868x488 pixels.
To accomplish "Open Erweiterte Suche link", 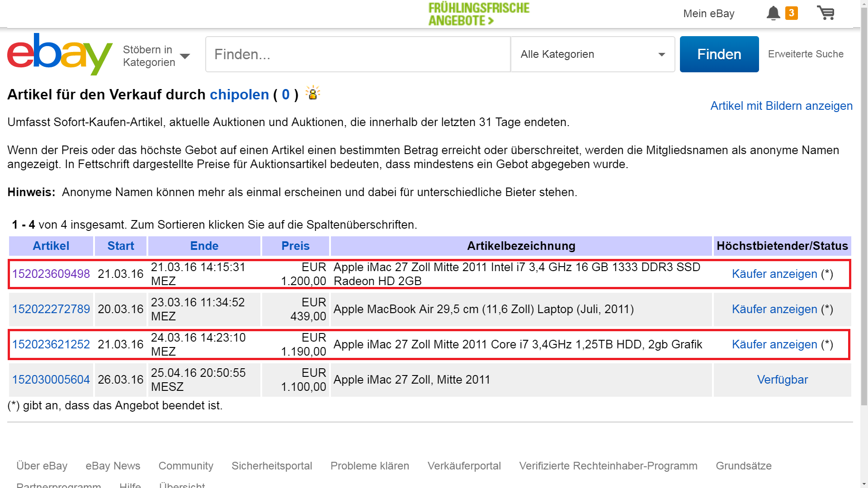I will pyautogui.click(x=806, y=54).
